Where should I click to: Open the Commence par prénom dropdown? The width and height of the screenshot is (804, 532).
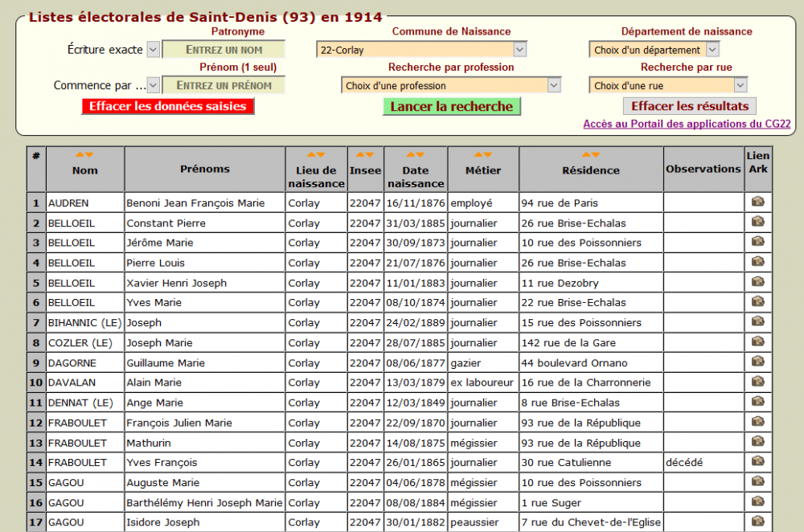tap(153, 85)
